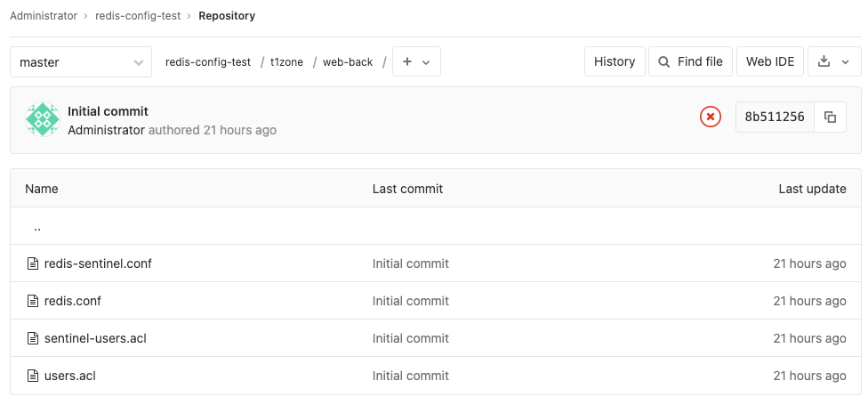Go up to parent directory row
The image size is (868, 405).
[37, 227]
